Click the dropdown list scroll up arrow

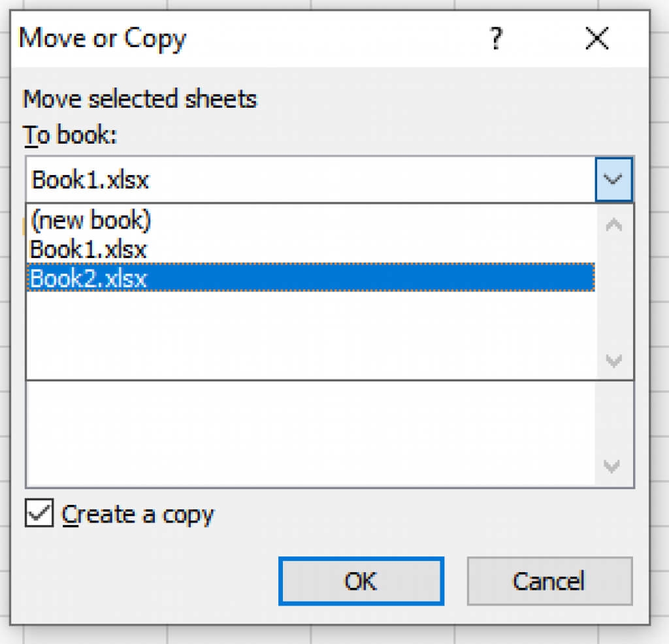614,226
